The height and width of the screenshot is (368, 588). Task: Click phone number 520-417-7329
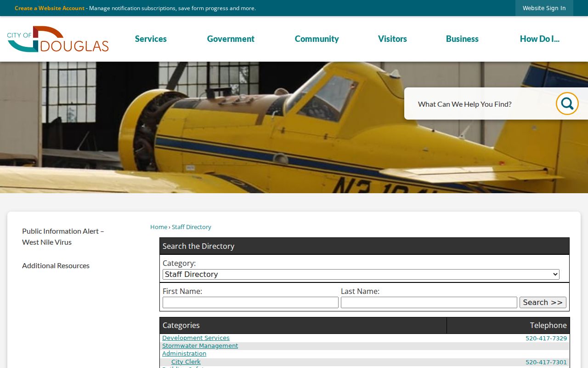tap(546, 339)
